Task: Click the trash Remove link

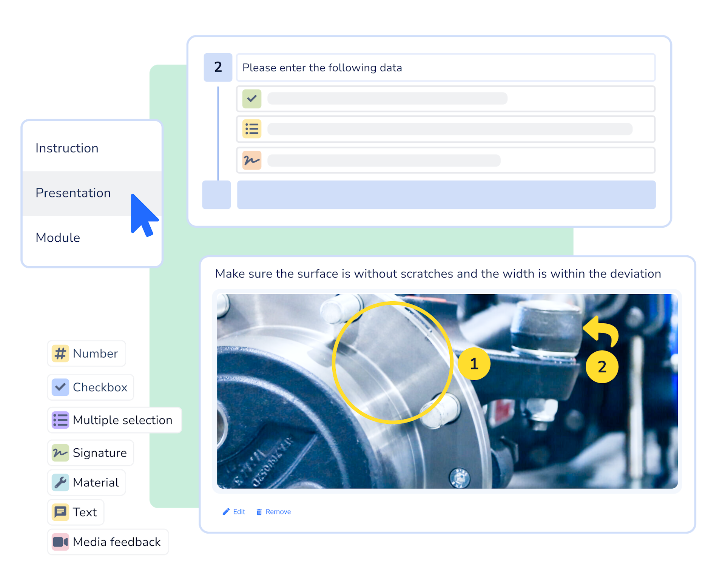Action: (274, 512)
